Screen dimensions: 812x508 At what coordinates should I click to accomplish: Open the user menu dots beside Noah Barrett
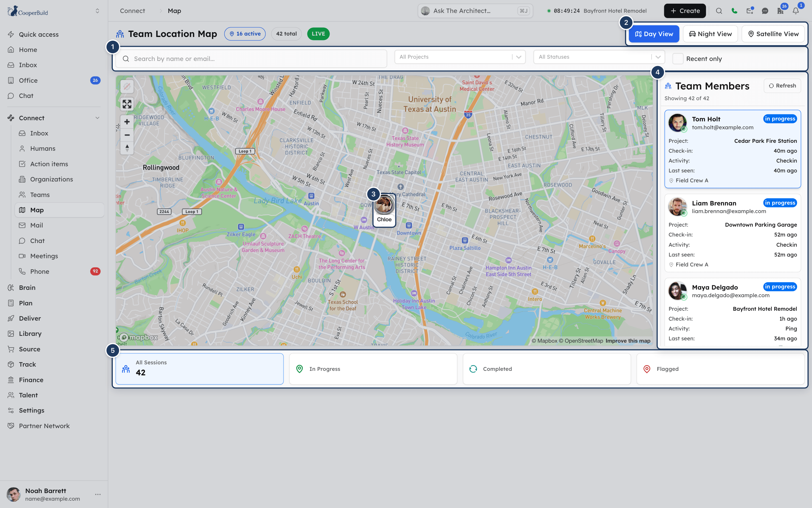(98, 494)
